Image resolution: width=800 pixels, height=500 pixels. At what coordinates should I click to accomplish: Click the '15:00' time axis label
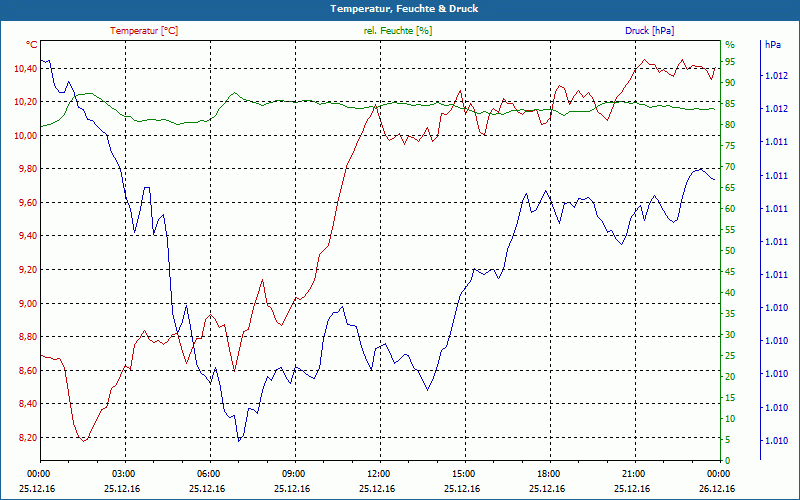(463, 474)
